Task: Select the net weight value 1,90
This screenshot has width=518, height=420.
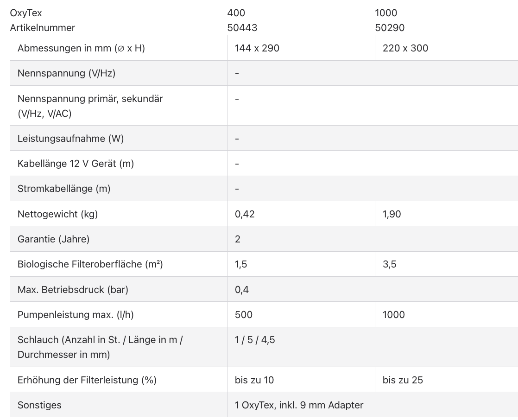Action: [392, 214]
